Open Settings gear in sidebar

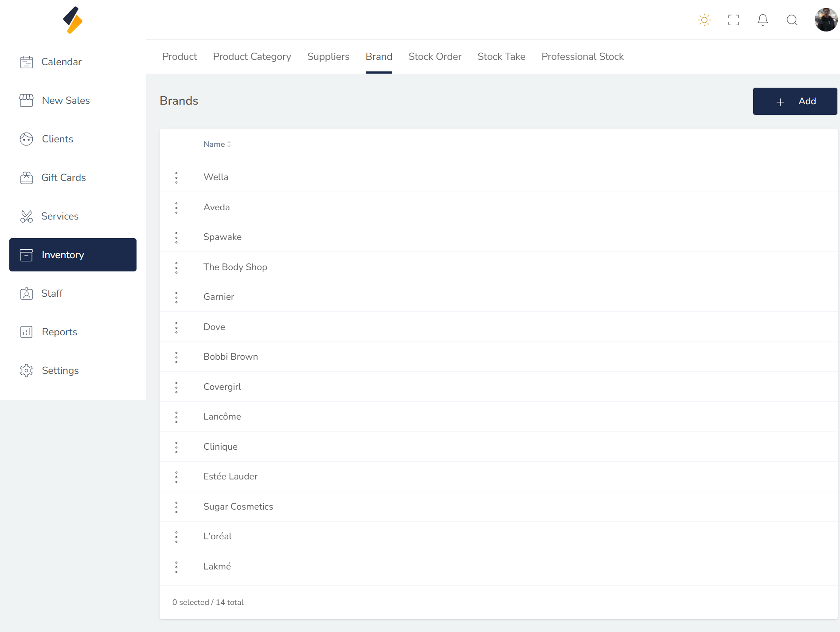click(x=27, y=371)
